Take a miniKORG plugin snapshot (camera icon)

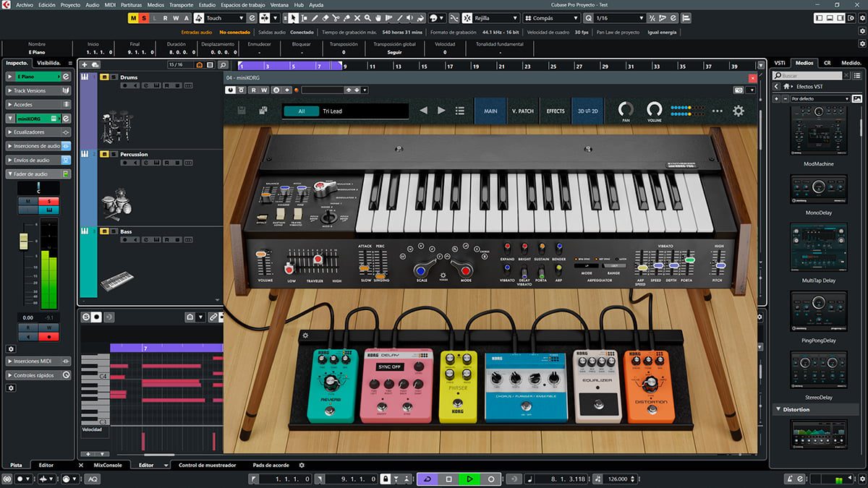pyautogui.click(x=739, y=90)
